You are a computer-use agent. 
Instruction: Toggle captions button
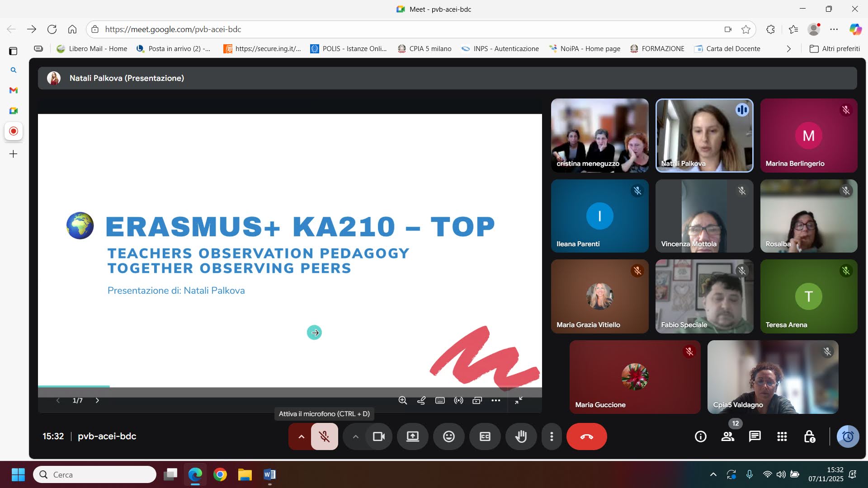click(x=485, y=436)
